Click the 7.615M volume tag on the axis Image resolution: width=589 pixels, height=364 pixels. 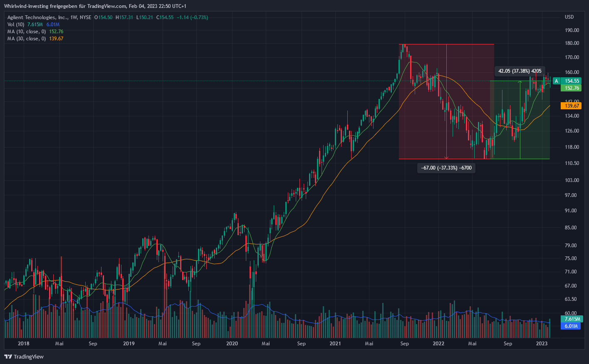(572, 319)
